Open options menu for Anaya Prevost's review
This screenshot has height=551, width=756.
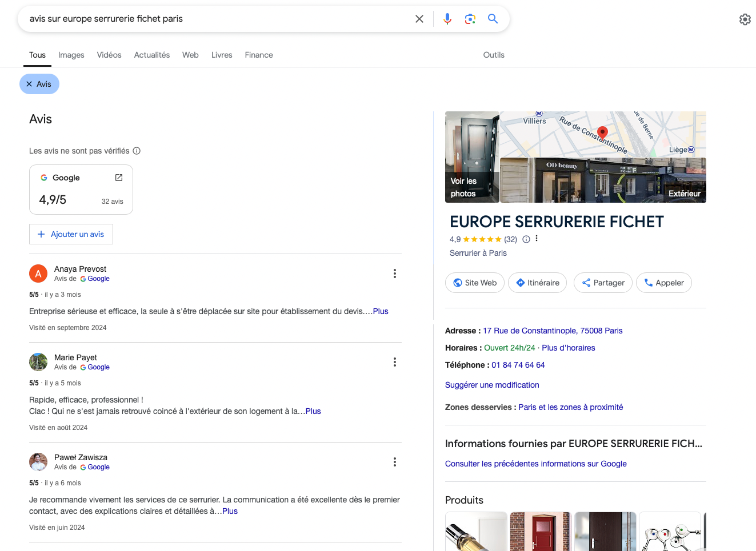395,274
